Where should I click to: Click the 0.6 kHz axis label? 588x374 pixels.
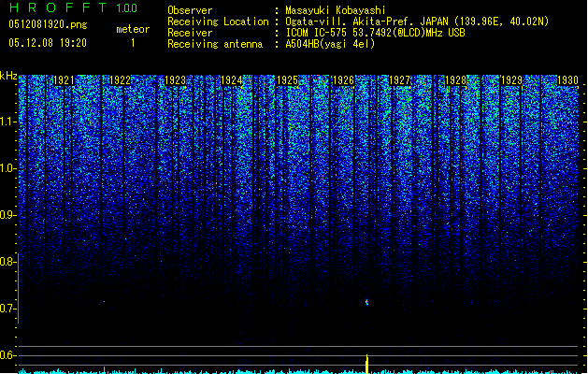pyautogui.click(x=8, y=355)
